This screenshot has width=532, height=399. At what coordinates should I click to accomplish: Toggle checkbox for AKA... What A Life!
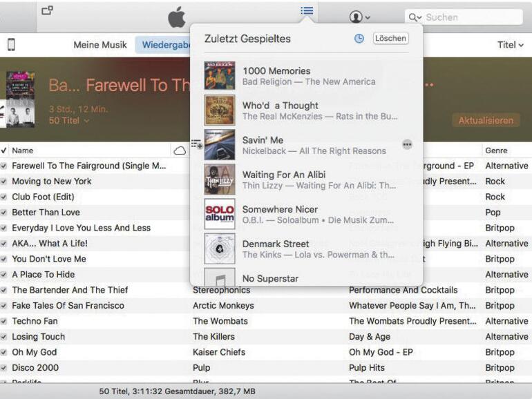tap(3, 244)
